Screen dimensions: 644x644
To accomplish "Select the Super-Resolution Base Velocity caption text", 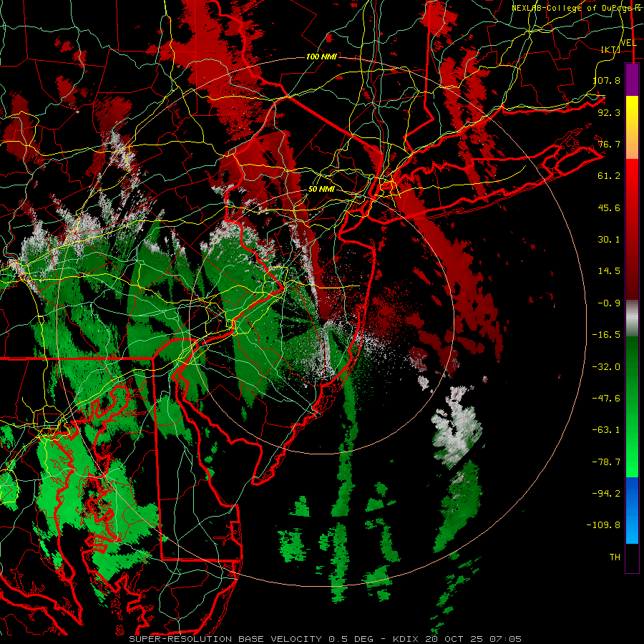I will [326, 639].
